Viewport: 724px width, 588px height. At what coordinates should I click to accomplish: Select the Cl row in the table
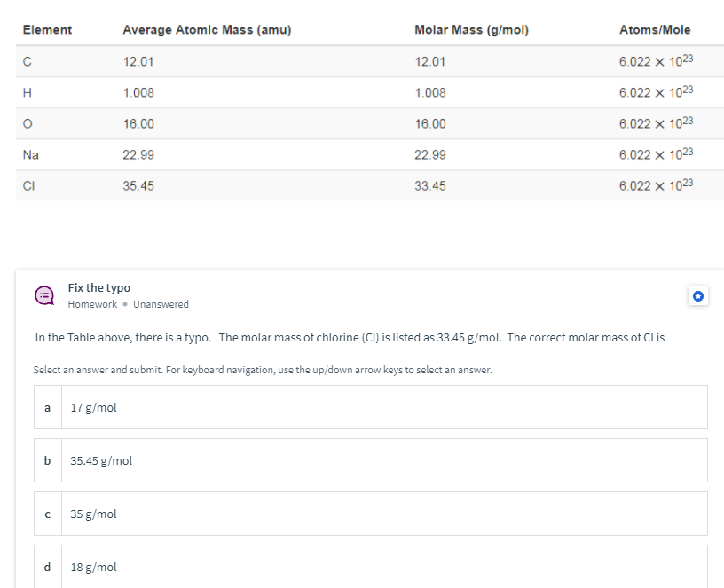355,185
